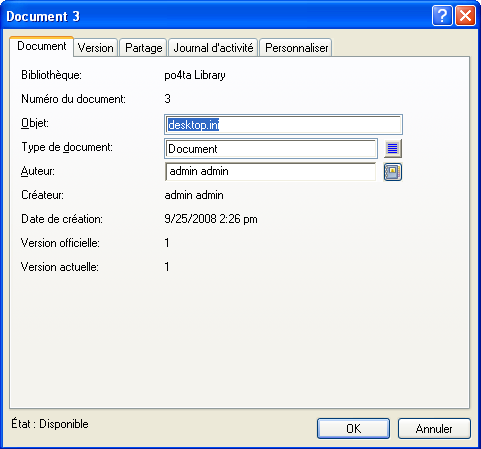Open the address book icon beside Auteur
481x449 pixels.
click(393, 172)
